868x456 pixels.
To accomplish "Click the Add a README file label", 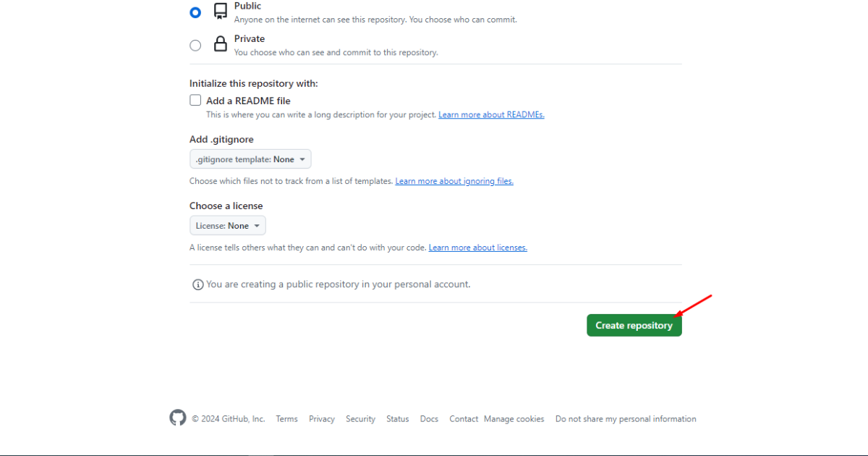I will coord(248,101).
